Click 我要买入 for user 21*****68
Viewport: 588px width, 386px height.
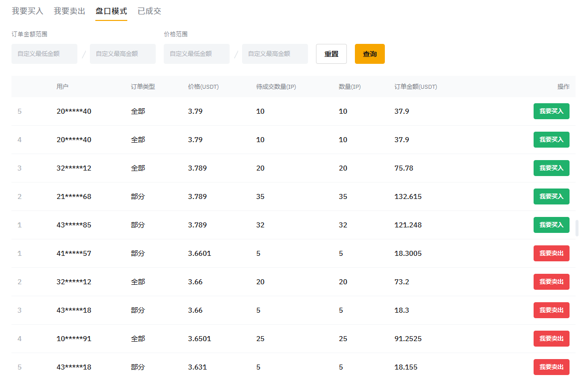click(551, 196)
